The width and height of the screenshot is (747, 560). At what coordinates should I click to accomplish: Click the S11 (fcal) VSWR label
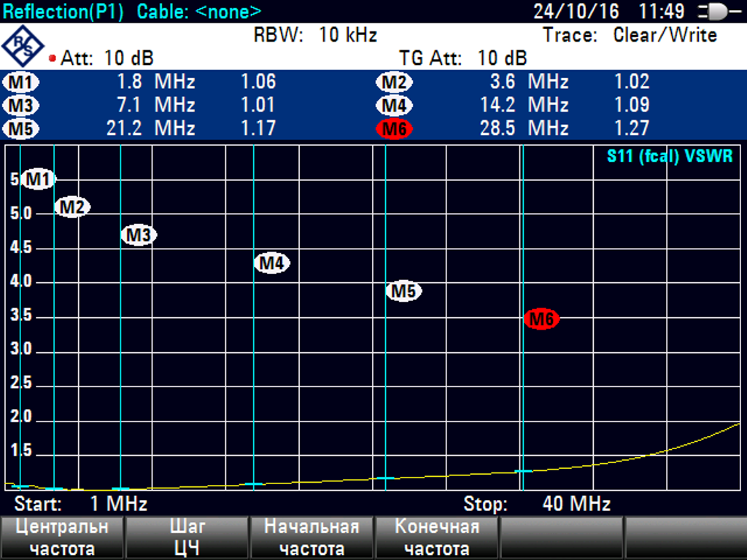pyautogui.click(x=669, y=156)
